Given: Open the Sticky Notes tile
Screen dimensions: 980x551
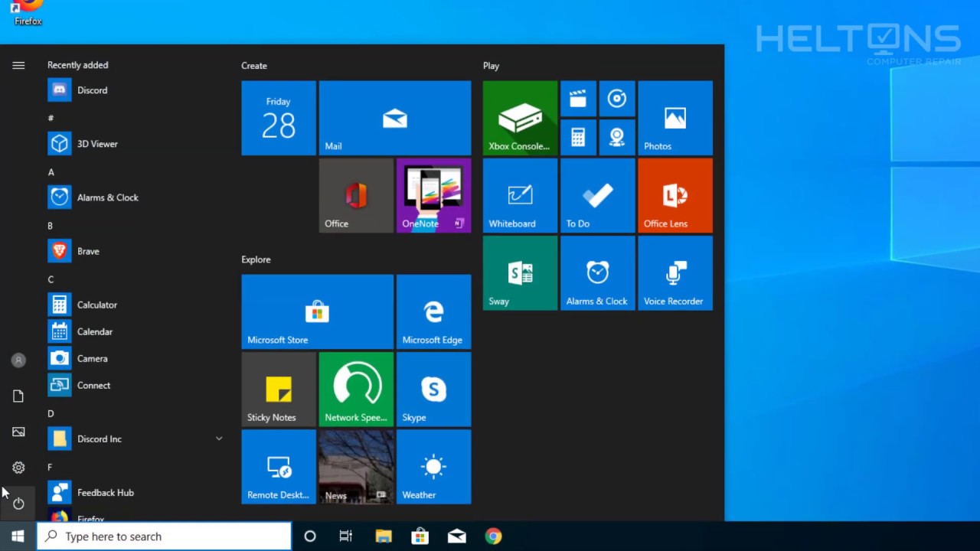Looking at the screenshot, I should point(279,389).
